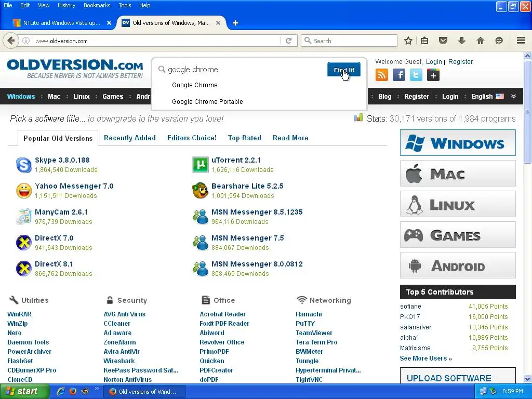Open the English language selector
The image size is (532, 399).
pos(487,96)
